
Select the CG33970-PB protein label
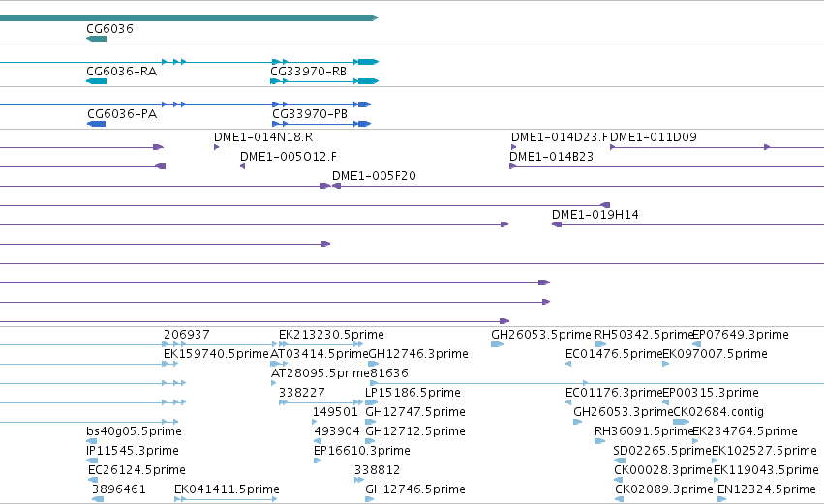tap(310, 114)
